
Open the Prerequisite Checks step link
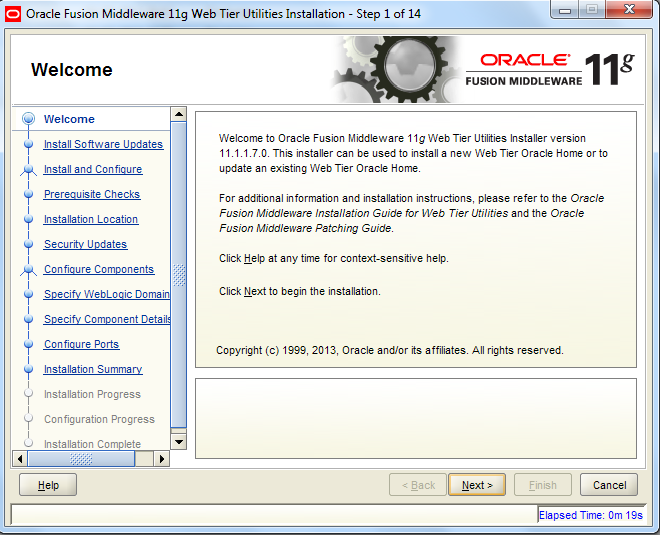pyautogui.click(x=92, y=194)
